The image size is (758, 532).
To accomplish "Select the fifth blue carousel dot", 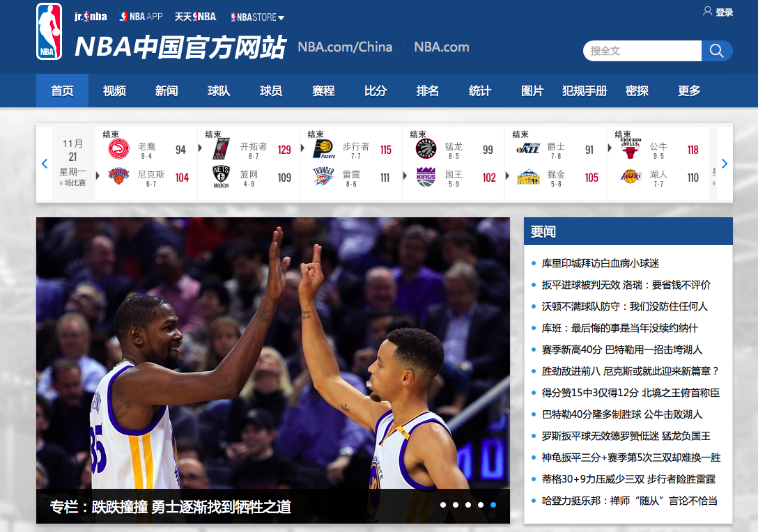I will tap(493, 505).
